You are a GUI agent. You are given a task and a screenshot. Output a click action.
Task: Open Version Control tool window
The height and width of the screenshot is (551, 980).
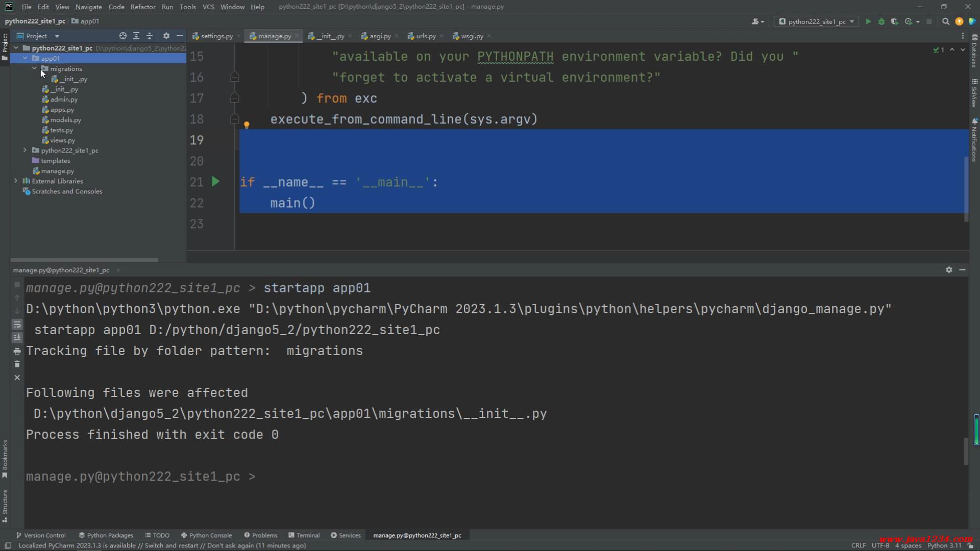pyautogui.click(x=41, y=535)
